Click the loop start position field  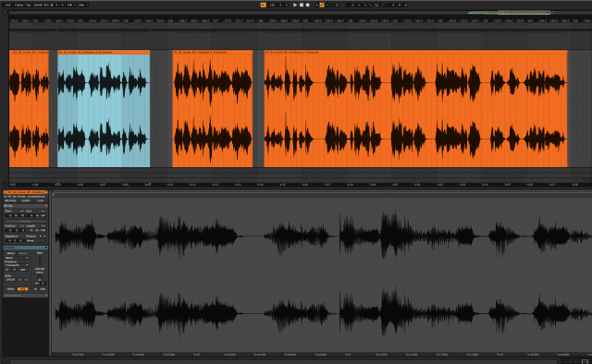[356, 5]
